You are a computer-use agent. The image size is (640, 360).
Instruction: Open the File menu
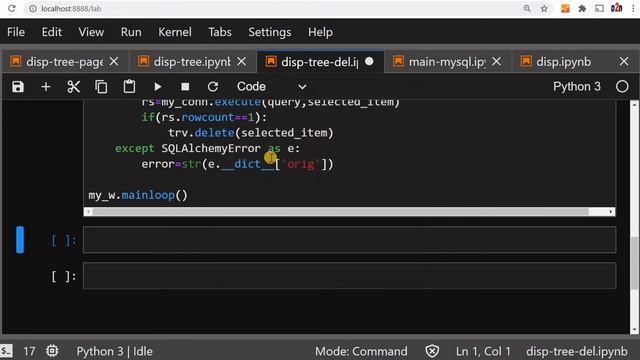click(16, 32)
